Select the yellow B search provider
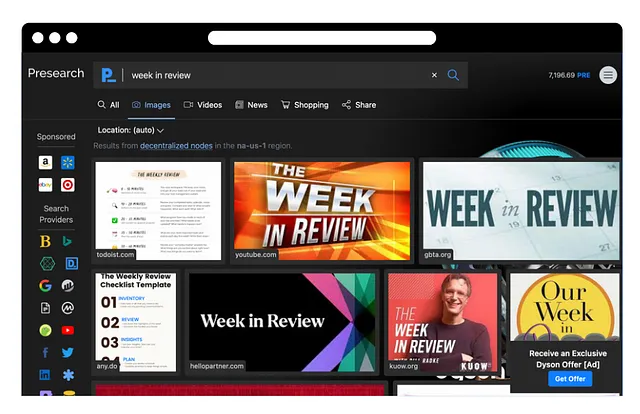The image size is (640, 414). [x=45, y=242]
